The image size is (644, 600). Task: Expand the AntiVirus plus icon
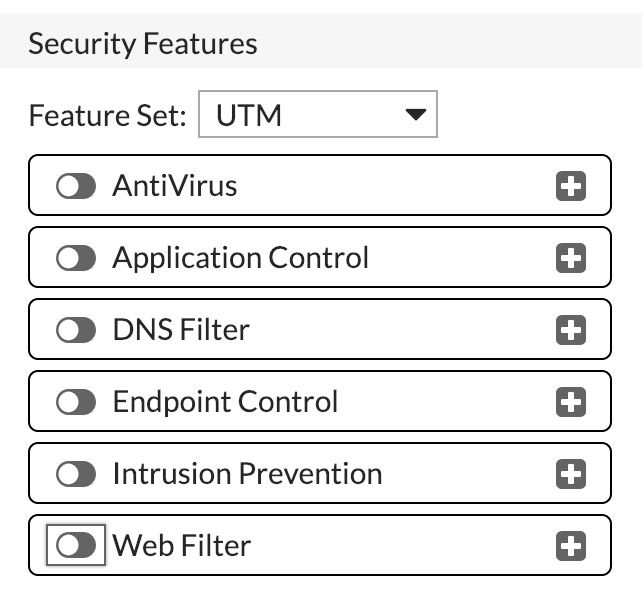click(570, 186)
